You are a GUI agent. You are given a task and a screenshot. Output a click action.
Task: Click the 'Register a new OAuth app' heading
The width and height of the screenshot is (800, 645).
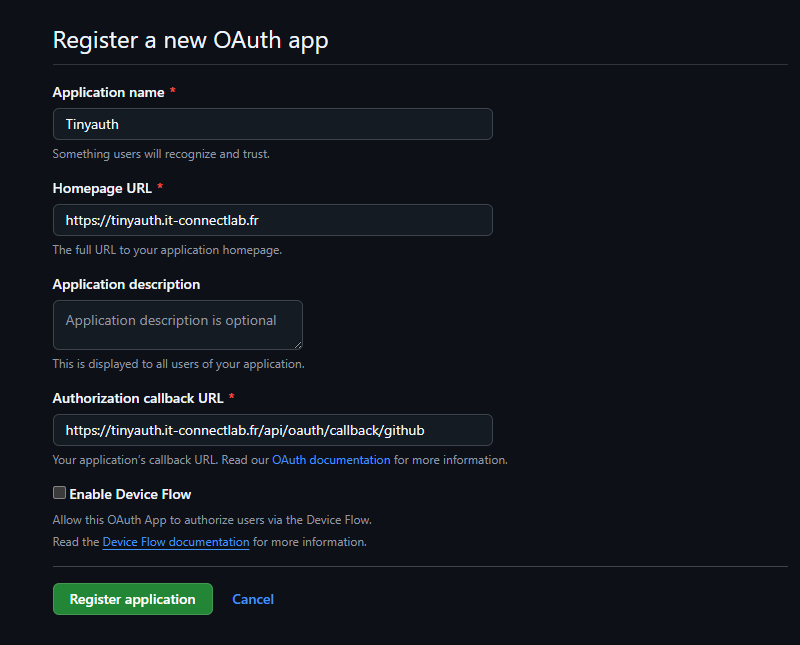coord(190,40)
